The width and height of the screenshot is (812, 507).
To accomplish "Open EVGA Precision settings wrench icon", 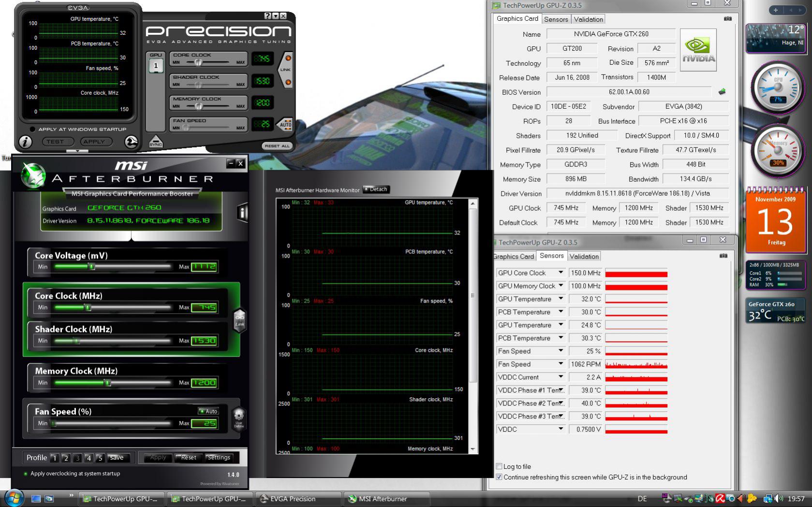I will tap(131, 142).
